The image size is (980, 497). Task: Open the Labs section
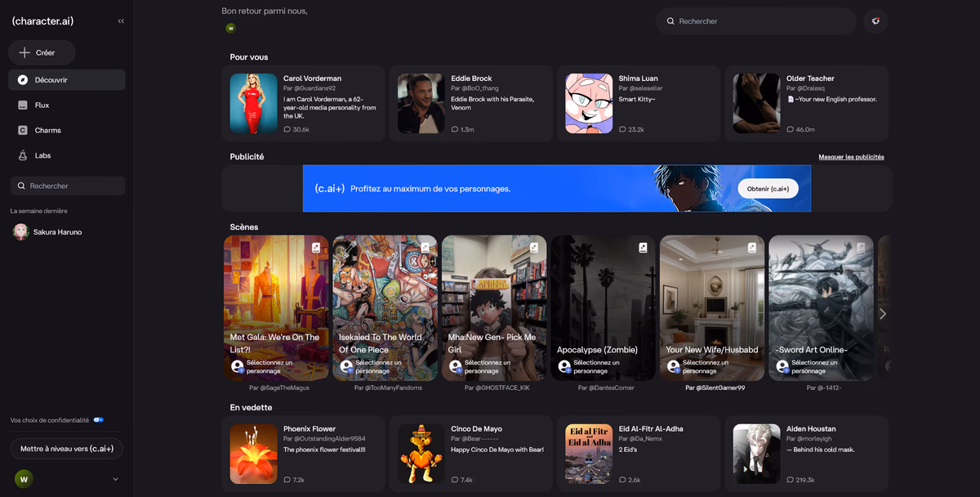(67, 155)
